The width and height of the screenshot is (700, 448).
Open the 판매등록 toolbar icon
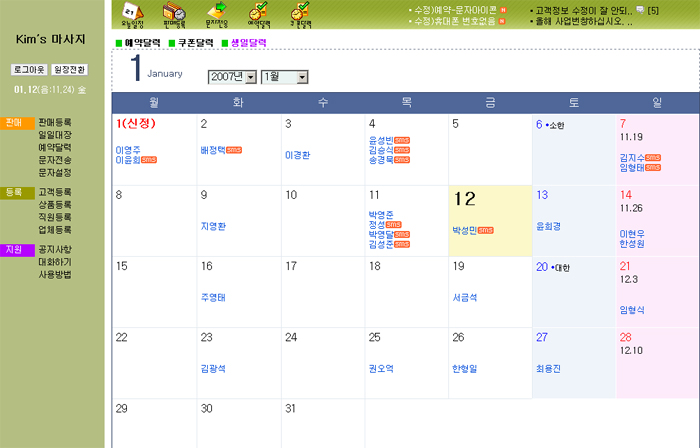pos(175,14)
